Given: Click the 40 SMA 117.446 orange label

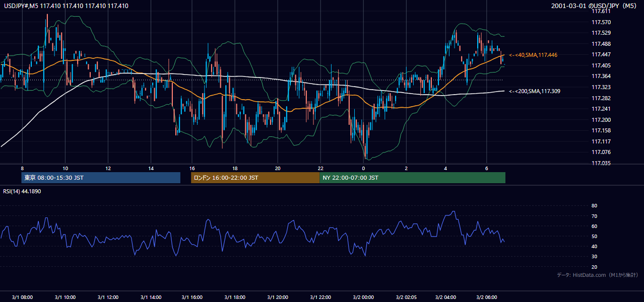Looking at the screenshot, I should click(533, 55).
